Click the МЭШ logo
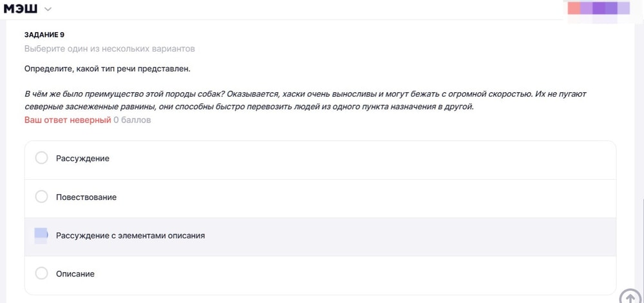Image resolution: width=644 pixels, height=303 pixels. point(21,9)
